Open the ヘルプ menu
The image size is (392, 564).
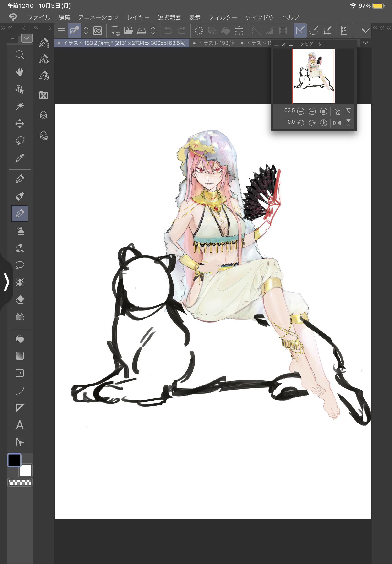pos(291,17)
